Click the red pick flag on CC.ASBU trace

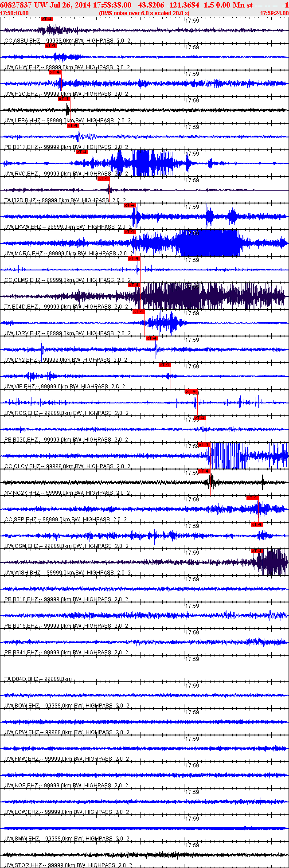click(47, 19)
